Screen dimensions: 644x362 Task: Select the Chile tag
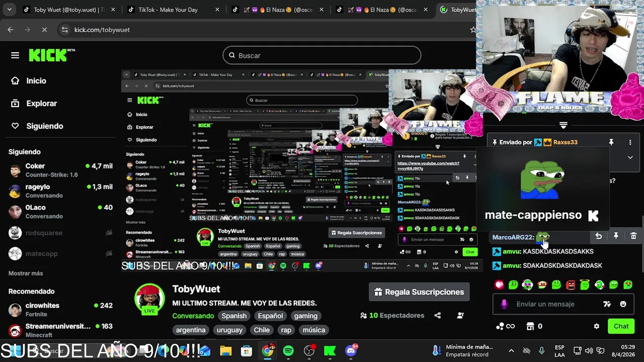261,330
